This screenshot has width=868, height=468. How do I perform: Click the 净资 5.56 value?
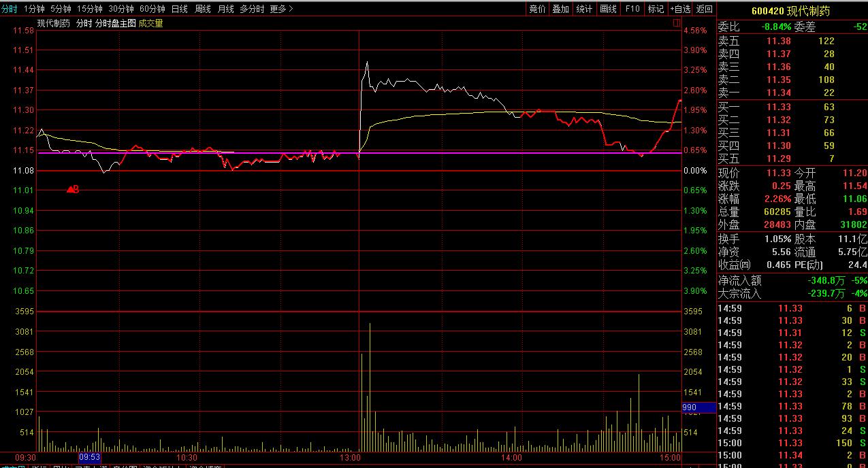[x=781, y=252]
